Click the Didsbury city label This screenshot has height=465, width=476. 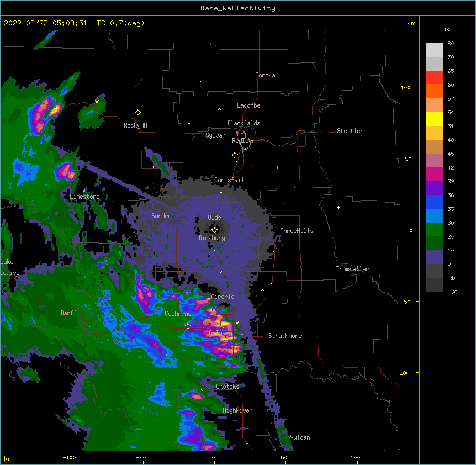(211, 238)
